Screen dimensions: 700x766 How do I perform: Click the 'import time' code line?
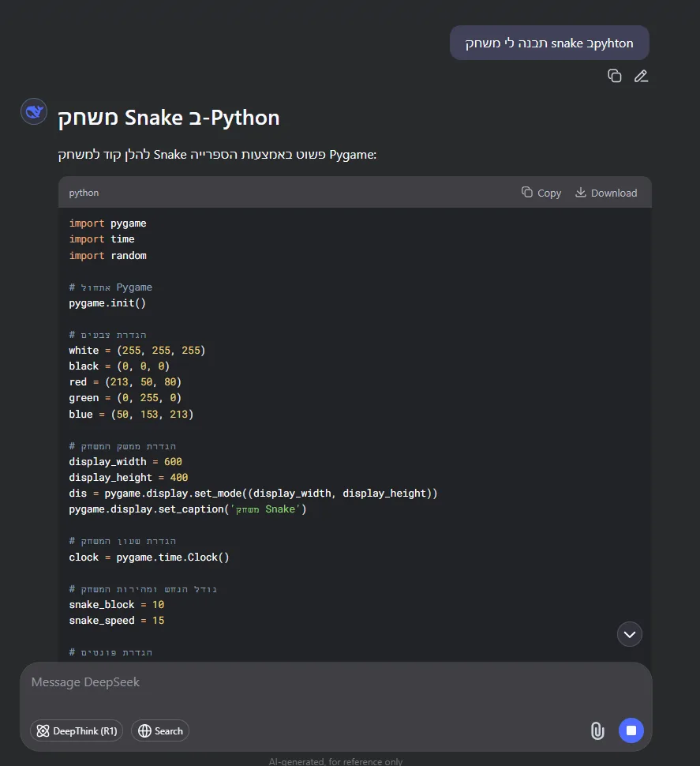pos(102,239)
